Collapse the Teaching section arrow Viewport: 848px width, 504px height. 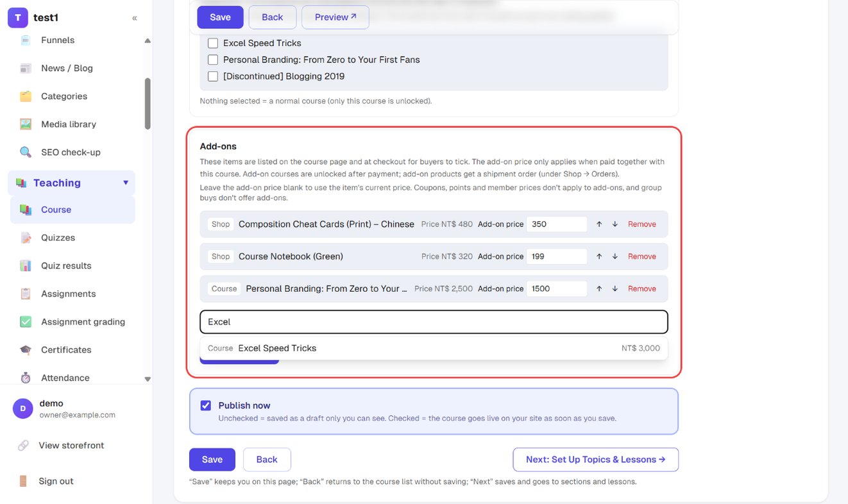[126, 183]
